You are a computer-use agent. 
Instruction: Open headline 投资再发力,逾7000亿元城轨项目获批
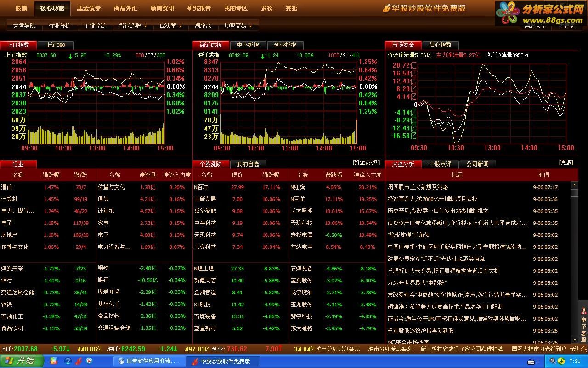pyautogui.click(x=433, y=199)
